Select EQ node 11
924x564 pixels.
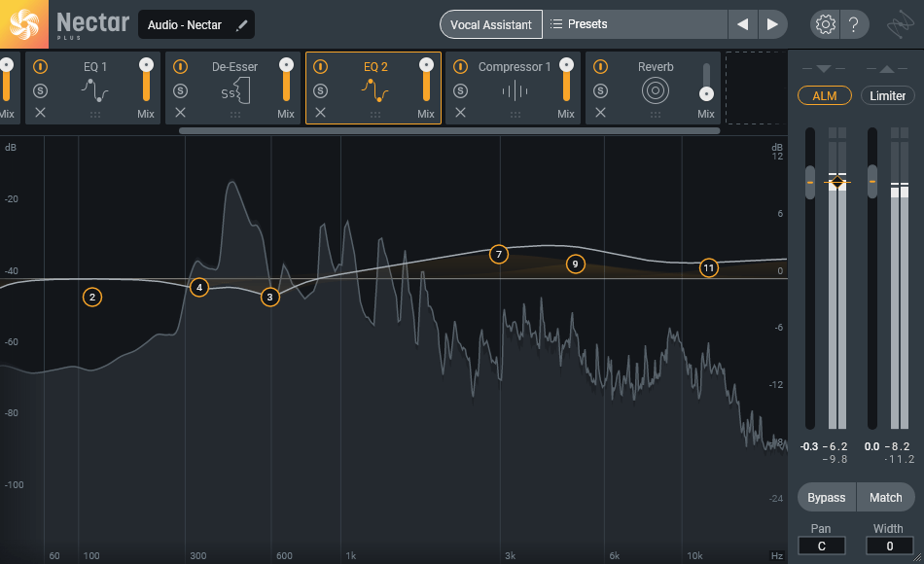coord(708,268)
